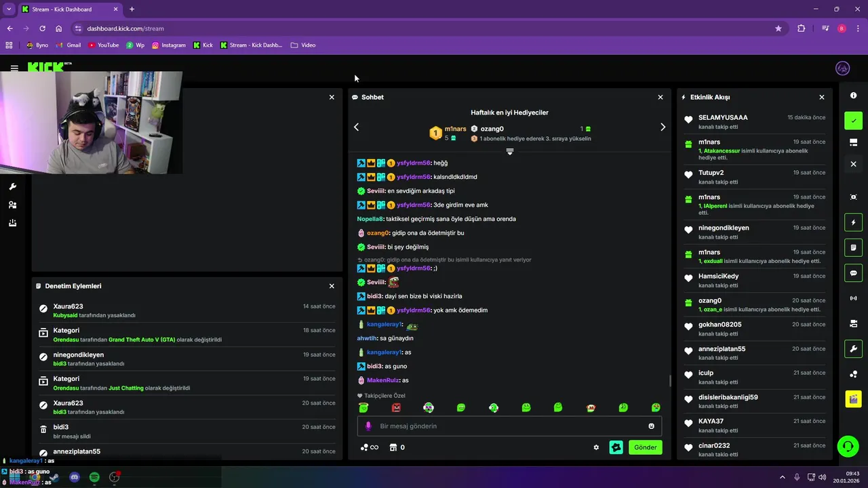Open the tab search dropdown in Chrome
The width and height of the screenshot is (868, 488).
[9, 9]
